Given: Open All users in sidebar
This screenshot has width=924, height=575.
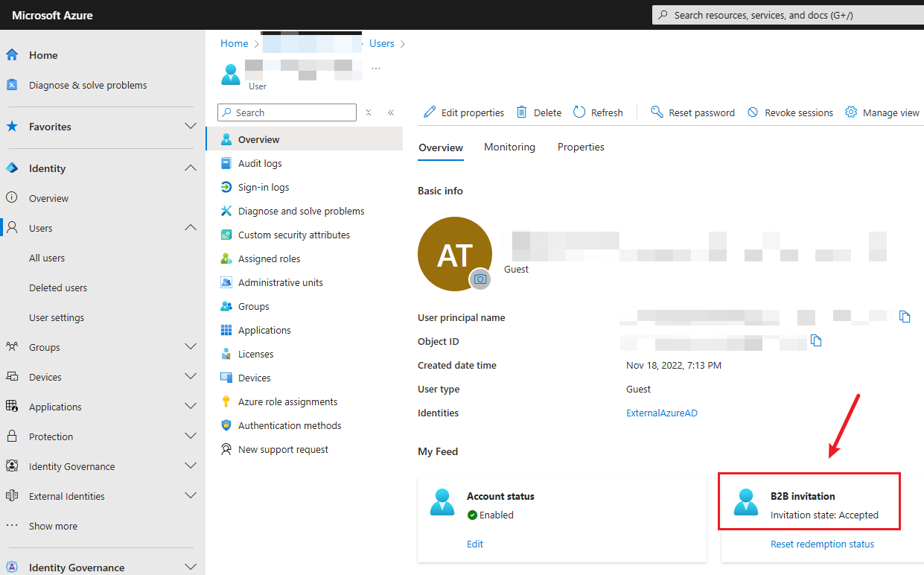Looking at the screenshot, I should pos(47,258).
